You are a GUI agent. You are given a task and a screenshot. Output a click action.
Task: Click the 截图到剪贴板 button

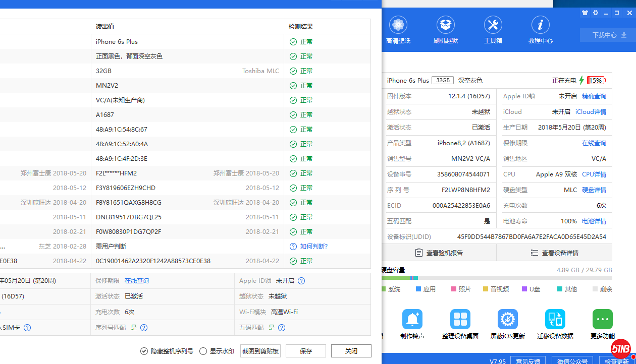pos(260,351)
